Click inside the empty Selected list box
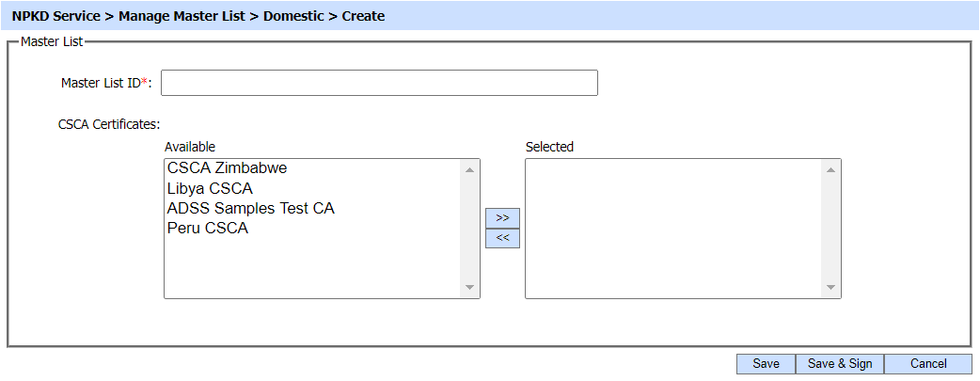The width and height of the screenshot is (980, 381). click(x=672, y=229)
